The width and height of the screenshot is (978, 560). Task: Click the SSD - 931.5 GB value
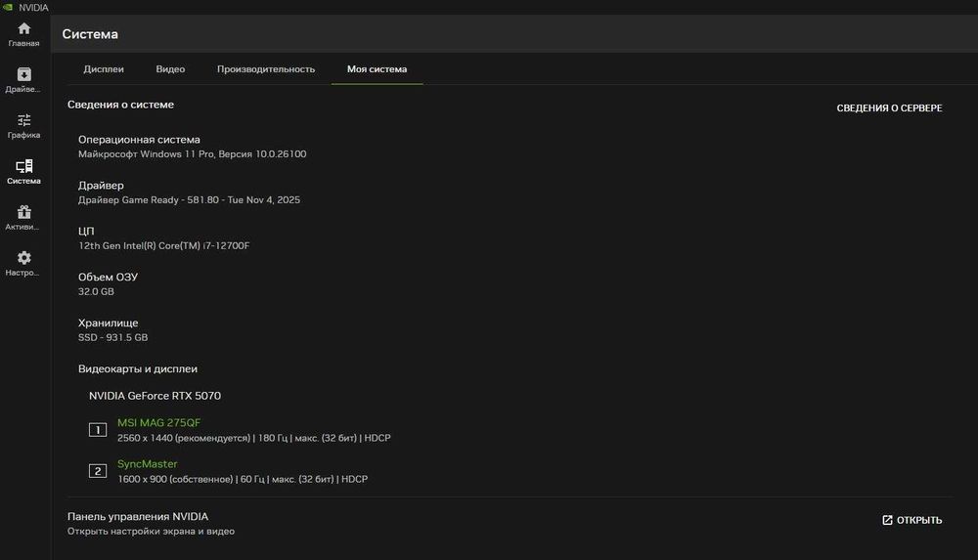[112, 337]
